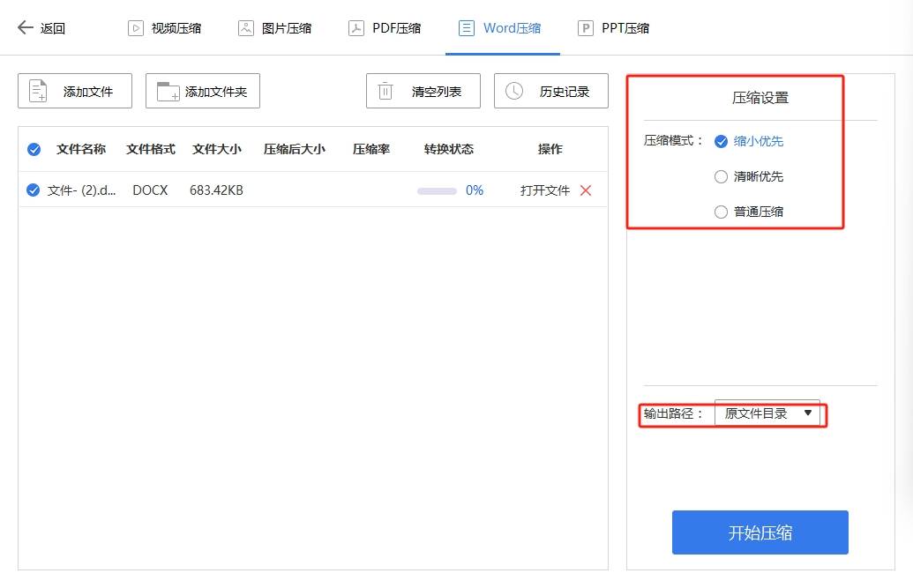Click the 文件名称 column header

click(x=81, y=149)
